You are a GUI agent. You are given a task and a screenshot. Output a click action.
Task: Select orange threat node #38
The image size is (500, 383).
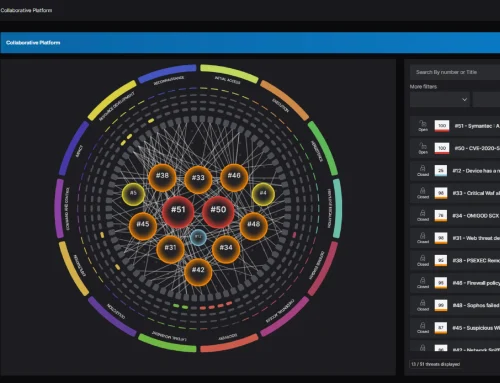click(162, 177)
